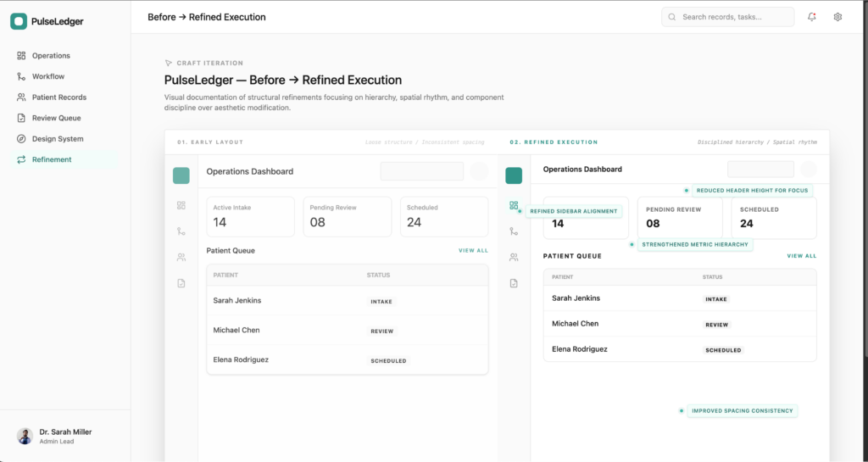
Task: Click the Refined Execution grid icon
Action: tap(514, 205)
